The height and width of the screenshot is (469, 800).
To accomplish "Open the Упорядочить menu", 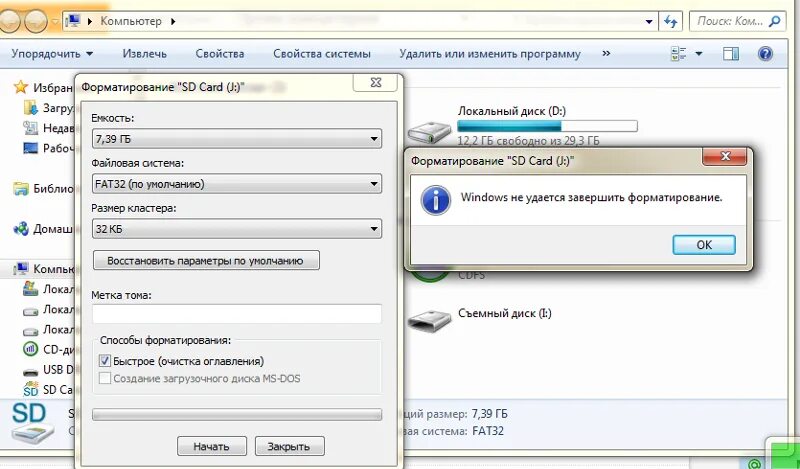I will (x=52, y=54).
